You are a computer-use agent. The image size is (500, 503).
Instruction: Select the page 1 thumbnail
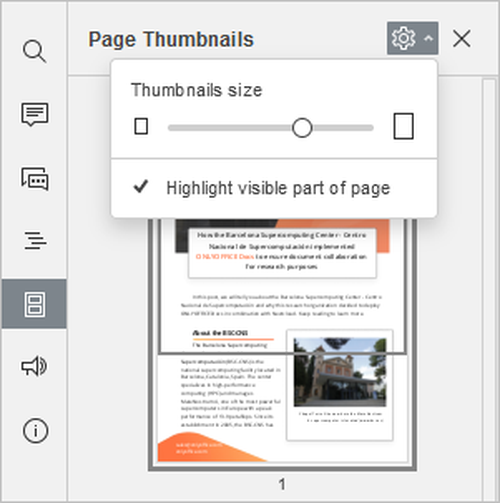282,343
